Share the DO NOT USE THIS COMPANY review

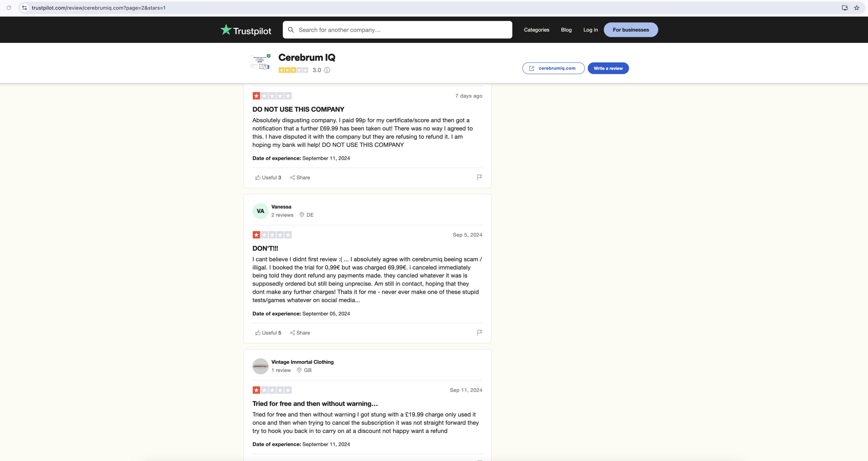[300, 177]
